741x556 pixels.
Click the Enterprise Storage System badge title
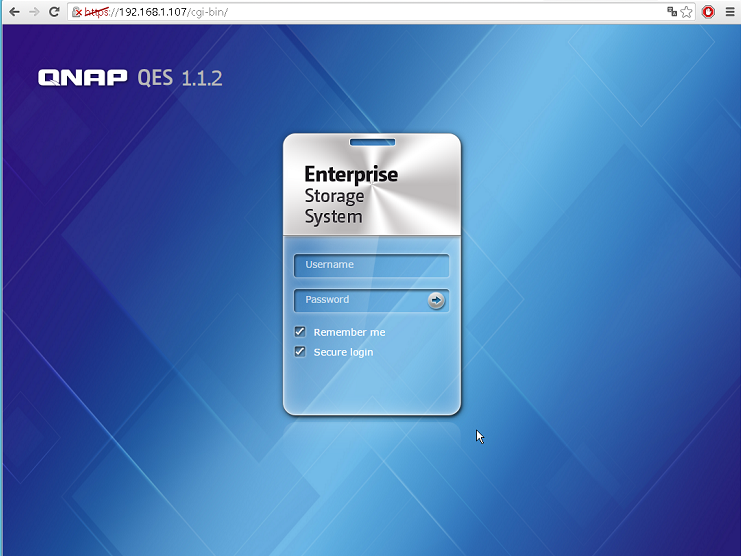click(350, 195)
